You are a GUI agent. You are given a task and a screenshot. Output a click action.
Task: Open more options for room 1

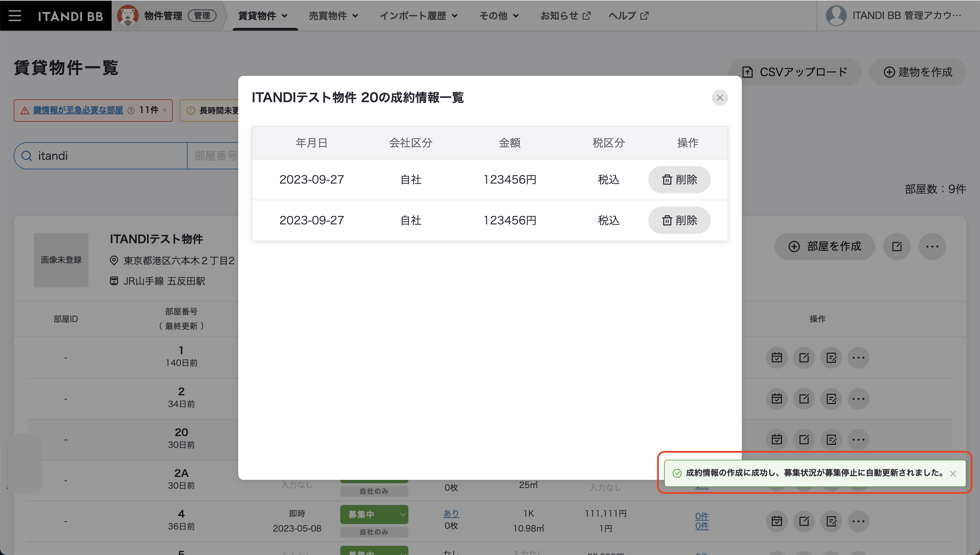(x=859, y=358)
